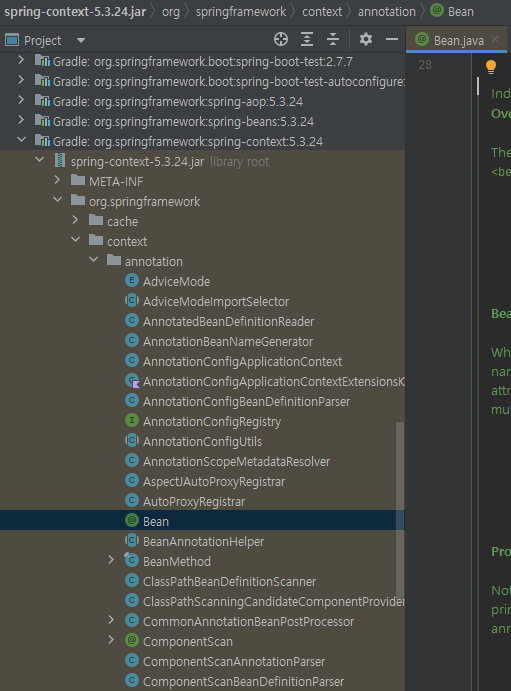Viewport: 511px width, 691px height.
Task: Click the Project tree vertical scrollbar
Action: click(400, 511)
